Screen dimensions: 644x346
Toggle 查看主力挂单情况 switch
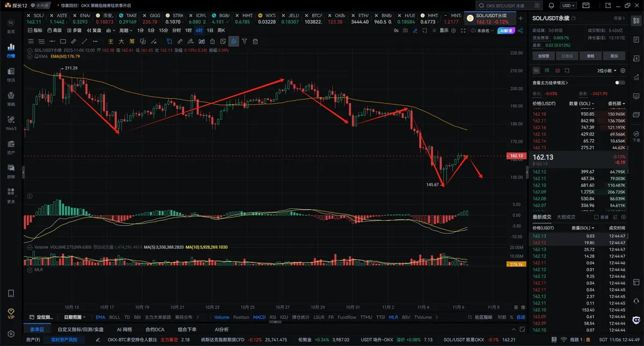point(620,83)
